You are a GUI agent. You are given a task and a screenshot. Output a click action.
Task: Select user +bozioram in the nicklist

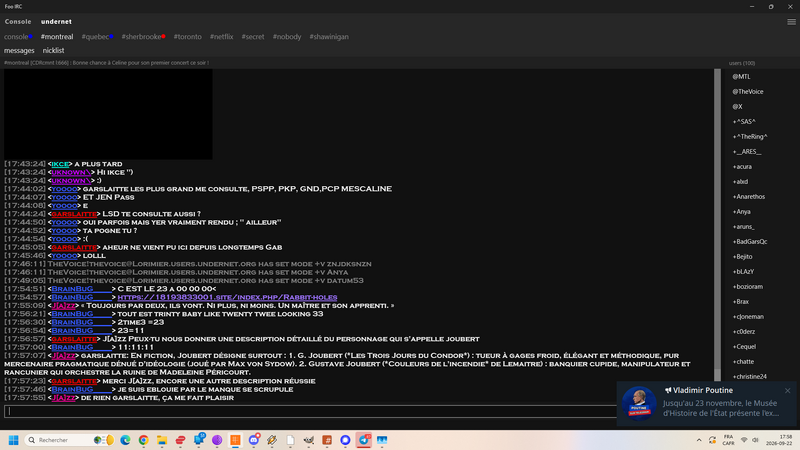[x=747, y=287]
